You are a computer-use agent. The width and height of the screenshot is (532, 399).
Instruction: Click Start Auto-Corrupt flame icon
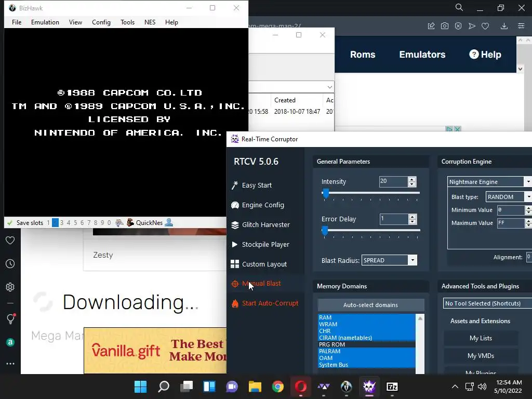click(235, 303)
